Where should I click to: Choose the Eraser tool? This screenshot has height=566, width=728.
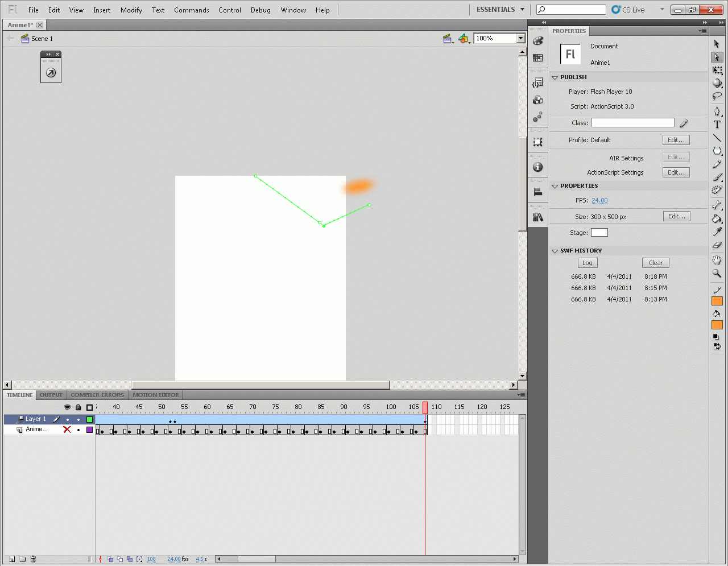coord(717,245)
